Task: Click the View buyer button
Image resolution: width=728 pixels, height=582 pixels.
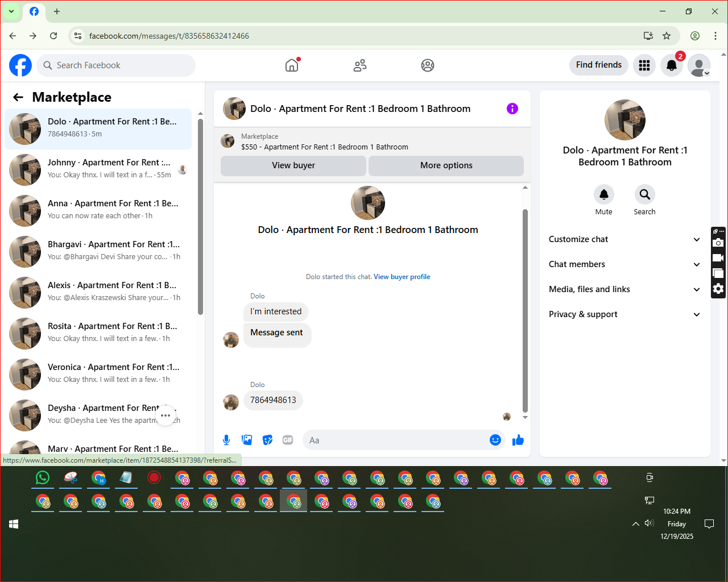Action: [x=293, y=165]
